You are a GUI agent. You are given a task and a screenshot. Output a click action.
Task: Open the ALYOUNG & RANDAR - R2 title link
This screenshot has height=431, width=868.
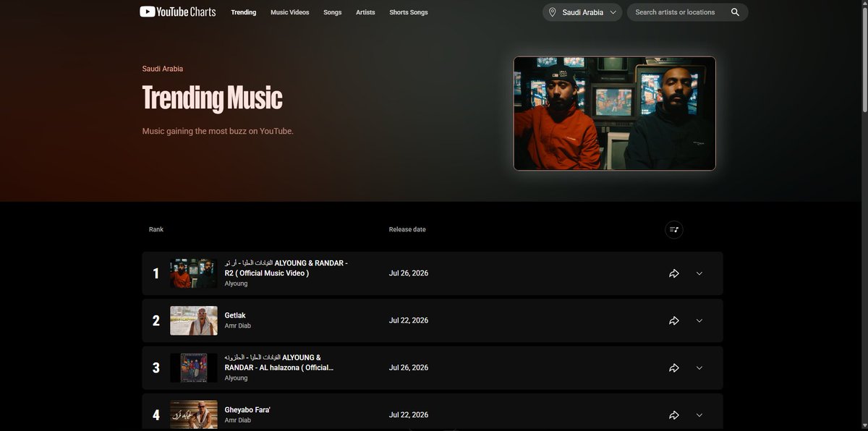tap(286, 268)
